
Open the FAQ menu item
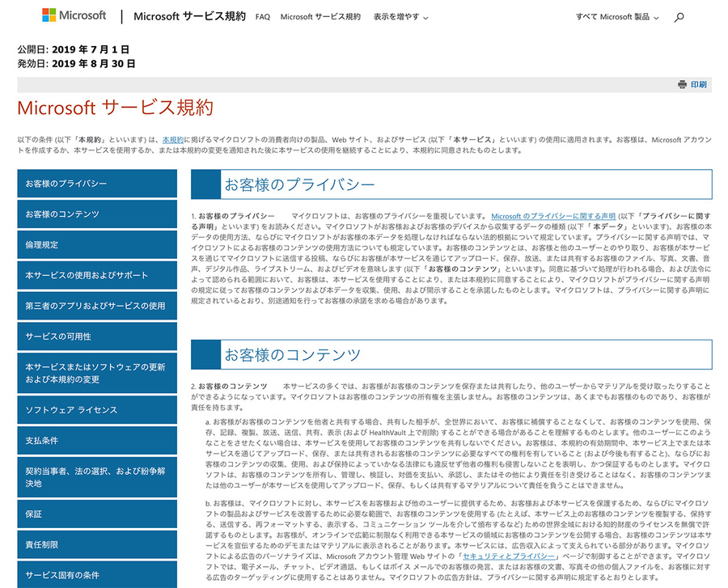(x=262, y=17)
